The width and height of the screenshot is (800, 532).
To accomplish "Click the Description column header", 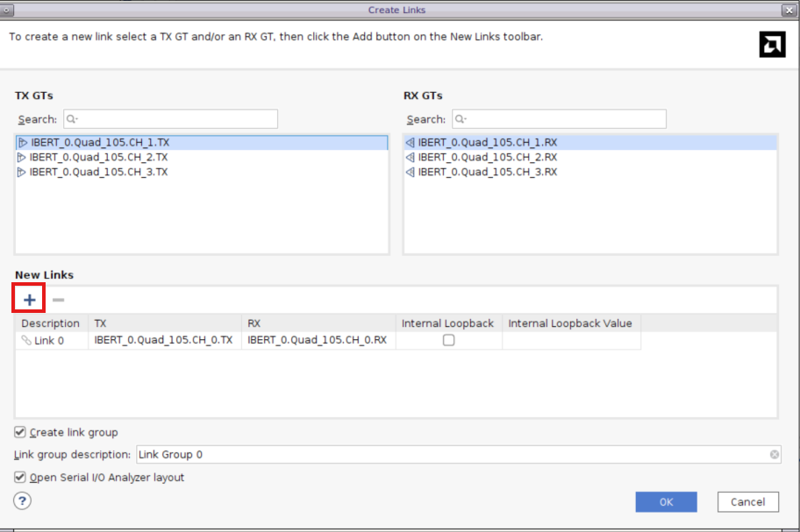I will pyautogui.click(x=51, y=323).
